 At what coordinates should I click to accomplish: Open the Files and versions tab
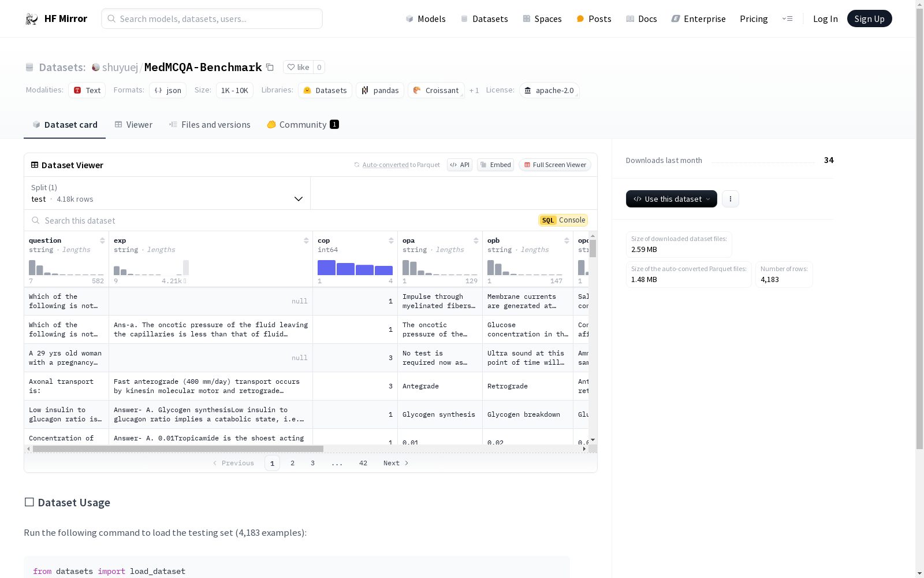(210, 125)
